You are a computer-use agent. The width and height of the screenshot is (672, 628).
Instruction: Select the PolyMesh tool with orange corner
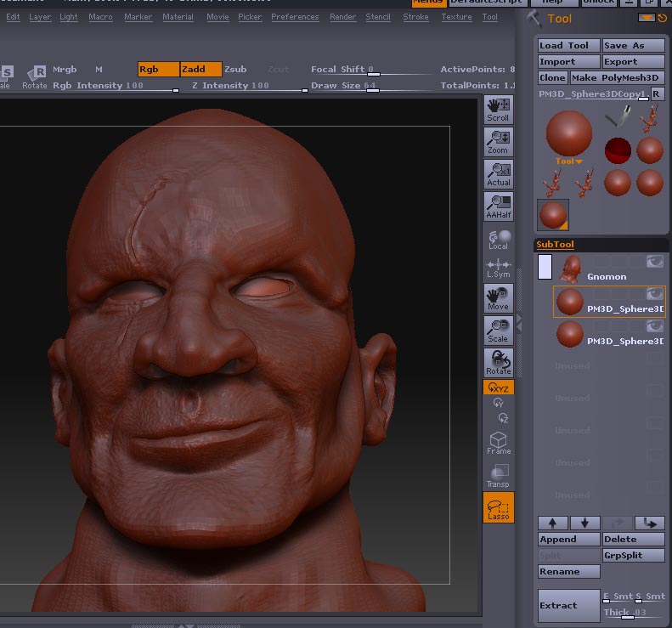click(553, 215)
